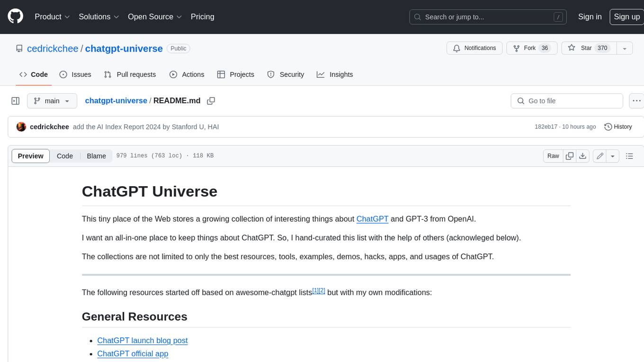
Task: Open the star lists dropdown arrow
Action: (625, 48)
